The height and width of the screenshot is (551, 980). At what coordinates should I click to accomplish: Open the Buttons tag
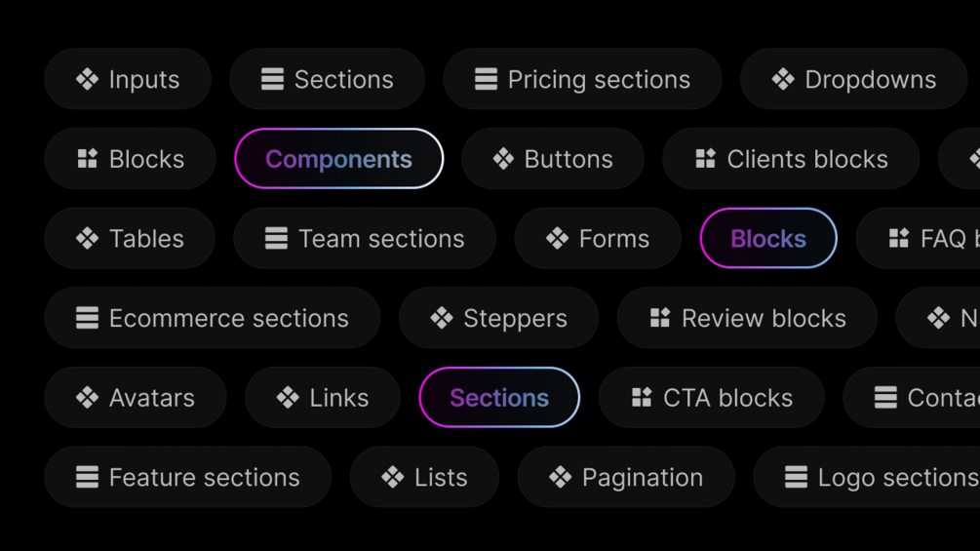pyautogui.click(x=553, y=159)
